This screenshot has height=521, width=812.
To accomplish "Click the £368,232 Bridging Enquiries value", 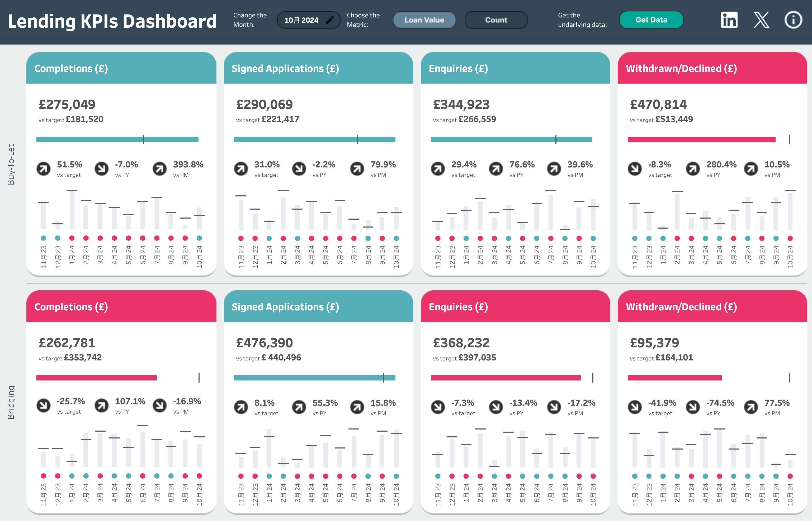I will (461, 343).
